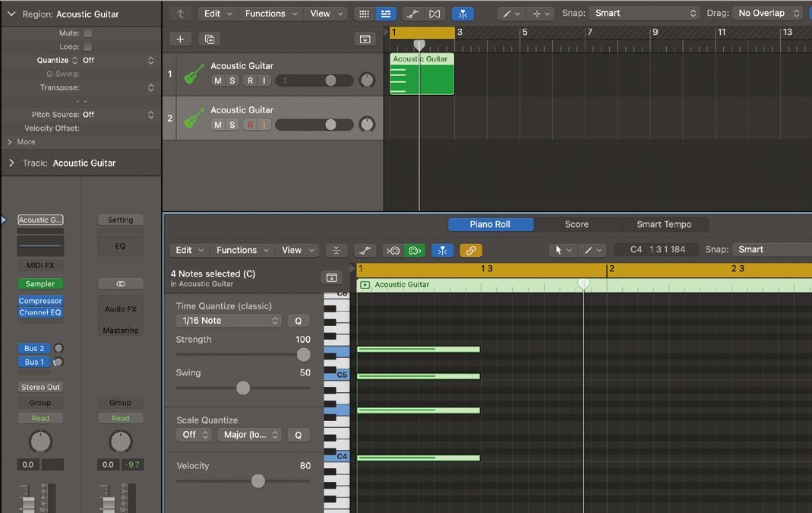Image resolution: width=812 pixels, height=513 pixels.
Task: Click the Sampler instrument slot
Action: pyautogui.click(x=40, y=283)
